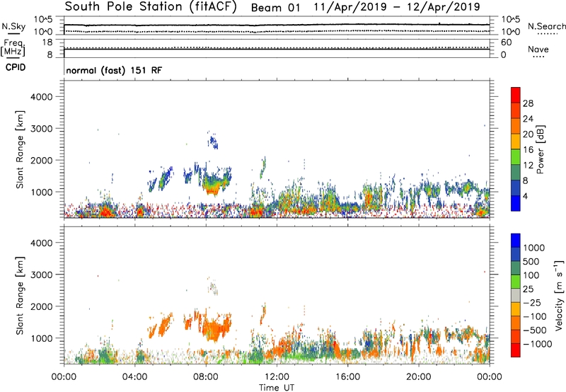
Task: Click the "Nave" legend label
Action: click(538, 49)
